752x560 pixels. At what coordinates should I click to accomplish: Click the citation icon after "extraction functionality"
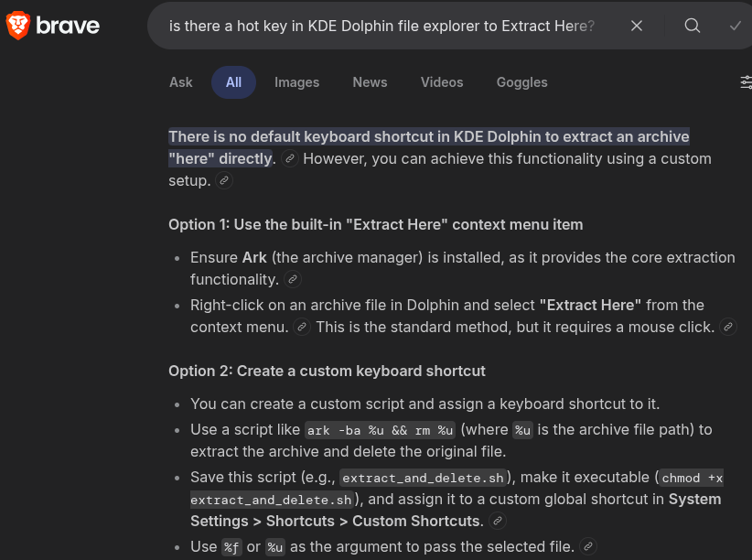coord(292,279)
